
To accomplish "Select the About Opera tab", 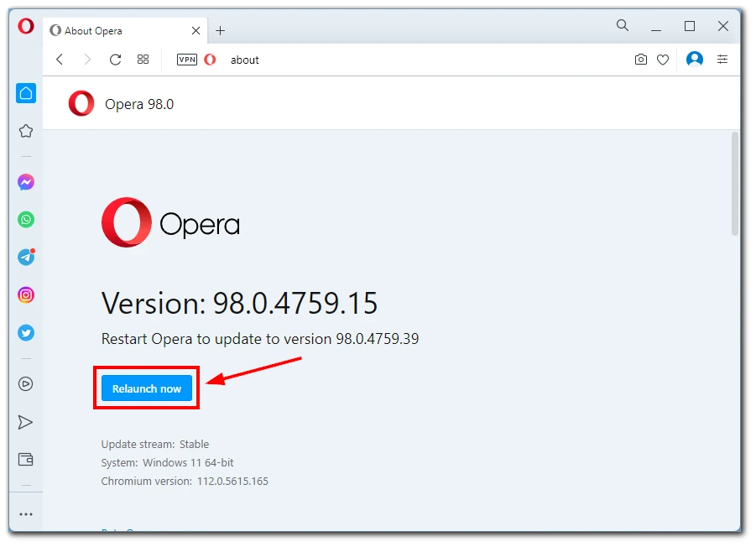I will click(x=125, y=31).
